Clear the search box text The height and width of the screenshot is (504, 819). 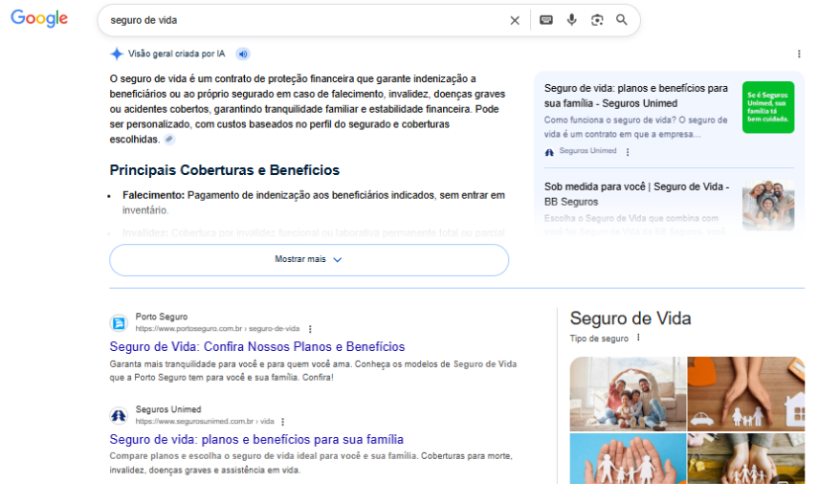coord(515,20)
